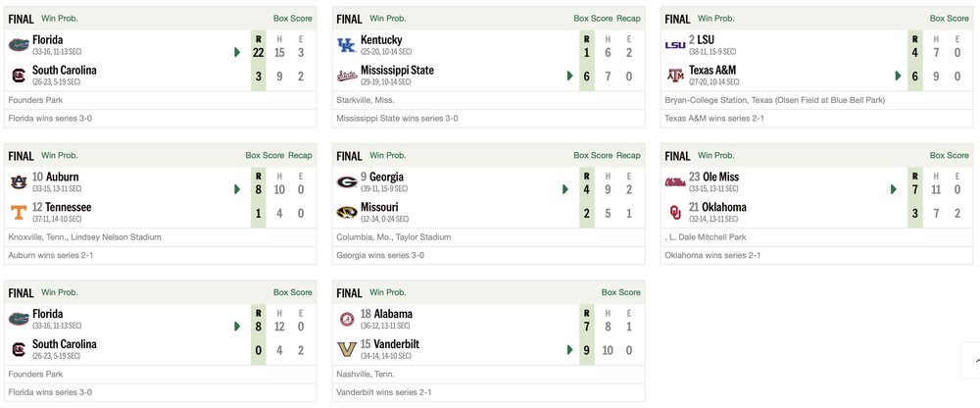View Win Prob. for Ole Miss vs Oklahoma
The height and width of the screenshot is (408, 980).
(x=714, y=155)
